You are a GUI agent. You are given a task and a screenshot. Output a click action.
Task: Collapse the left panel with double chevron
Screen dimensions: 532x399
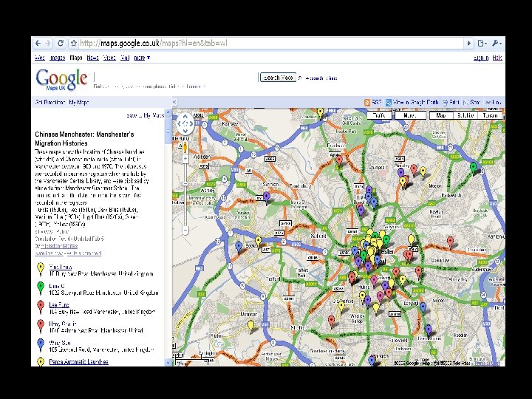(174, 102)
